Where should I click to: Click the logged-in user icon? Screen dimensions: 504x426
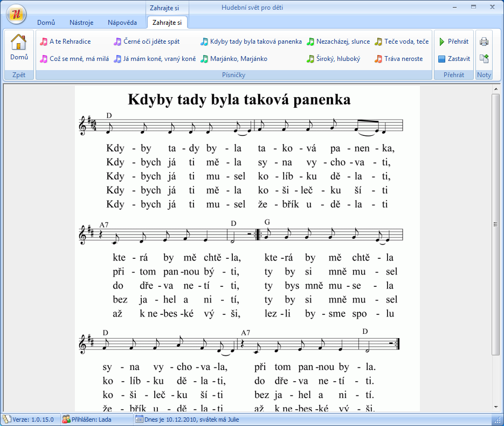point(66,419)
